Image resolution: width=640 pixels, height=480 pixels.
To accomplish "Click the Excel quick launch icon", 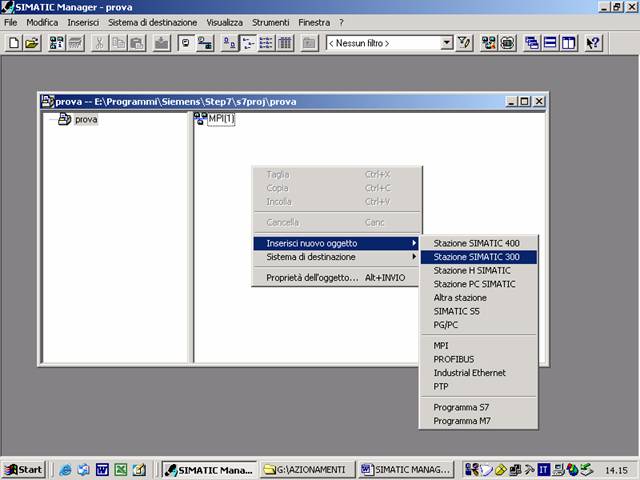I will click(120, 469).
